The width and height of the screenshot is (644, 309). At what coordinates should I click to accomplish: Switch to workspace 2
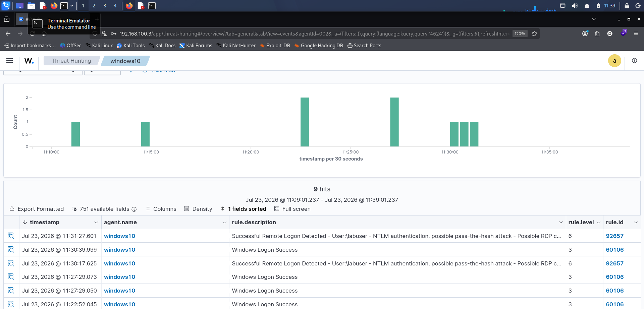94,6
